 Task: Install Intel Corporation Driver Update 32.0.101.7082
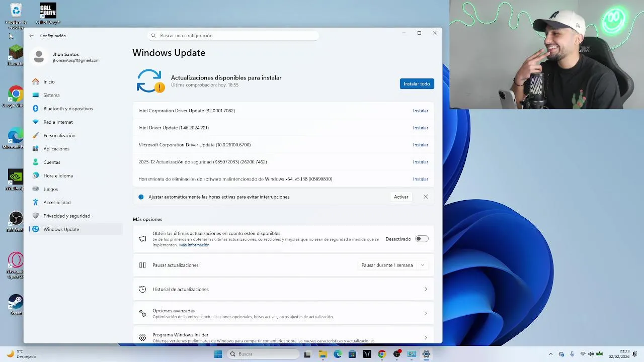click(x=421, y=111)
